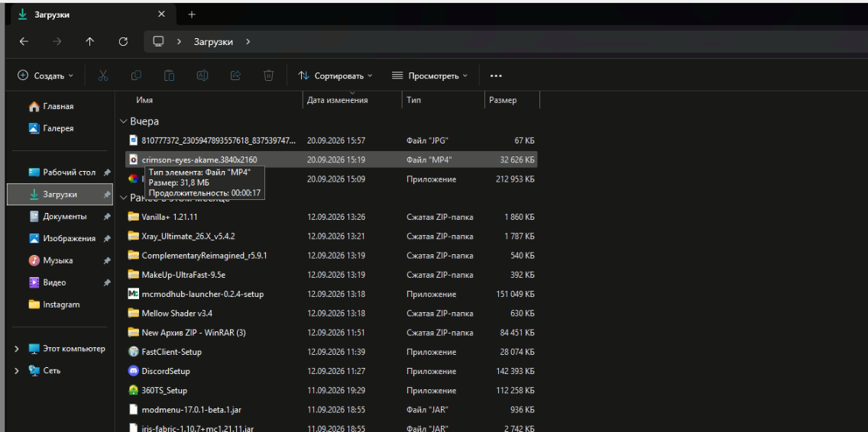The width and height of the screenshot is (868, 432).
Task: Click the DiscordSetup app icon
Action: pos(133,371)
